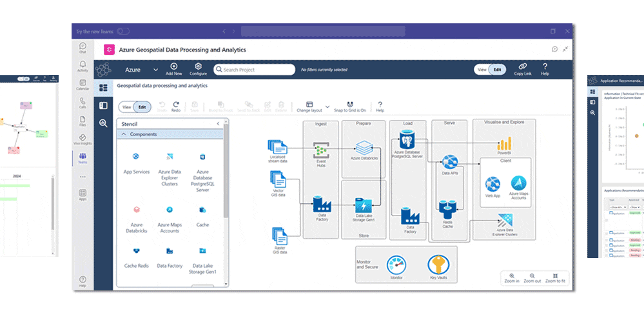Toggle the Try the new Teams switch
644x322 pixels.
[122, 31]
